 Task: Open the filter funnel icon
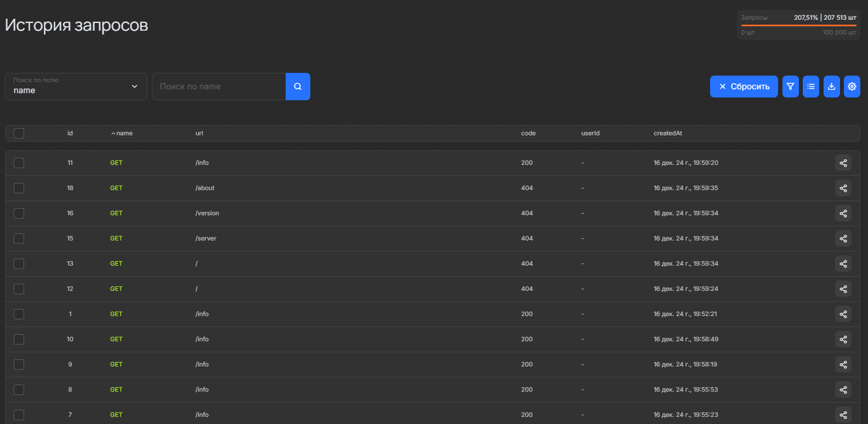point(790,87)
